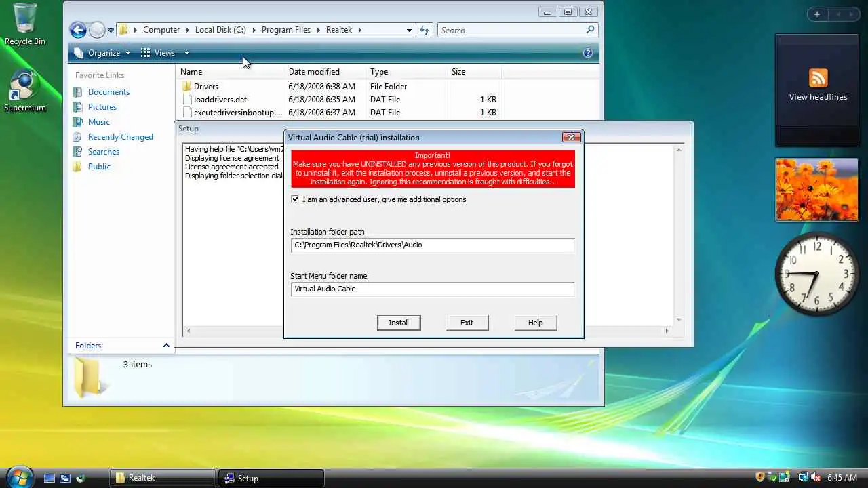This screenshot has width=868, height=488.
Task: Click the third Quick Launch icon
Action: click(x=81, y=478)
